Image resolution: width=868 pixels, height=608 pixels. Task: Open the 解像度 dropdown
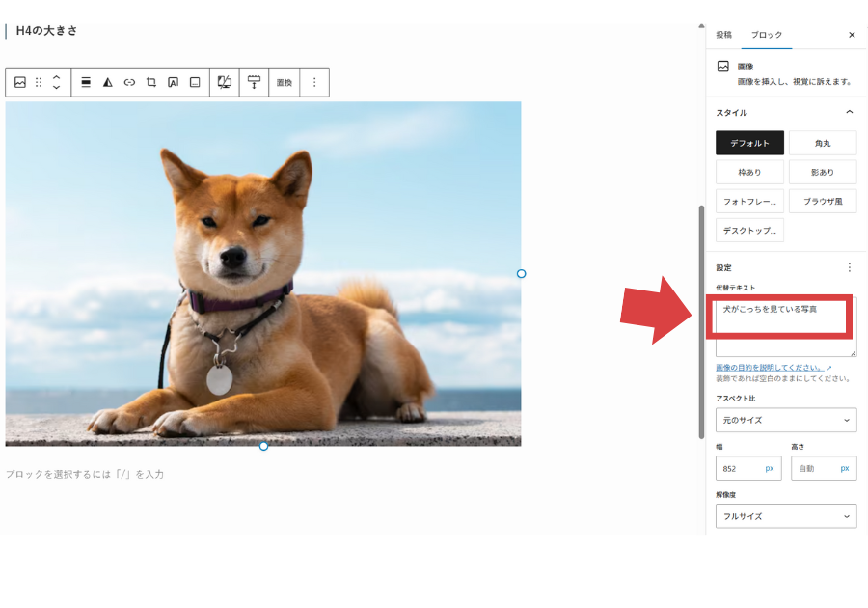(786, 515)
